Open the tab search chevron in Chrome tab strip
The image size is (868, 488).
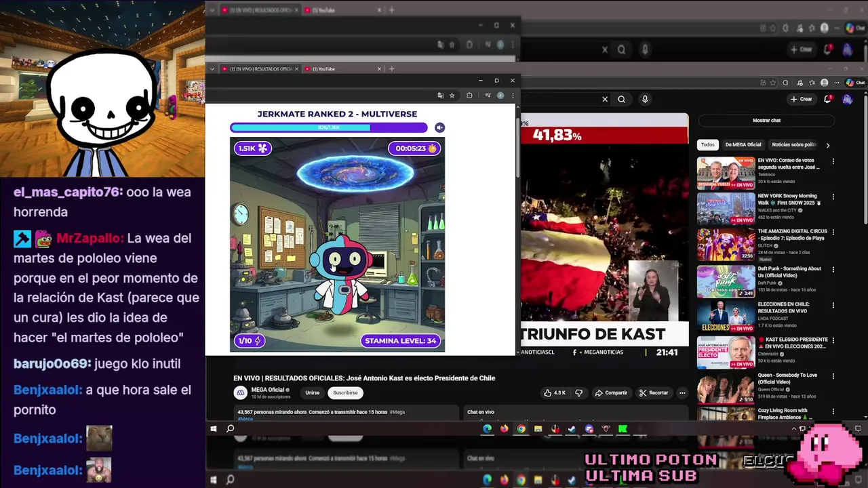point(212,68)
